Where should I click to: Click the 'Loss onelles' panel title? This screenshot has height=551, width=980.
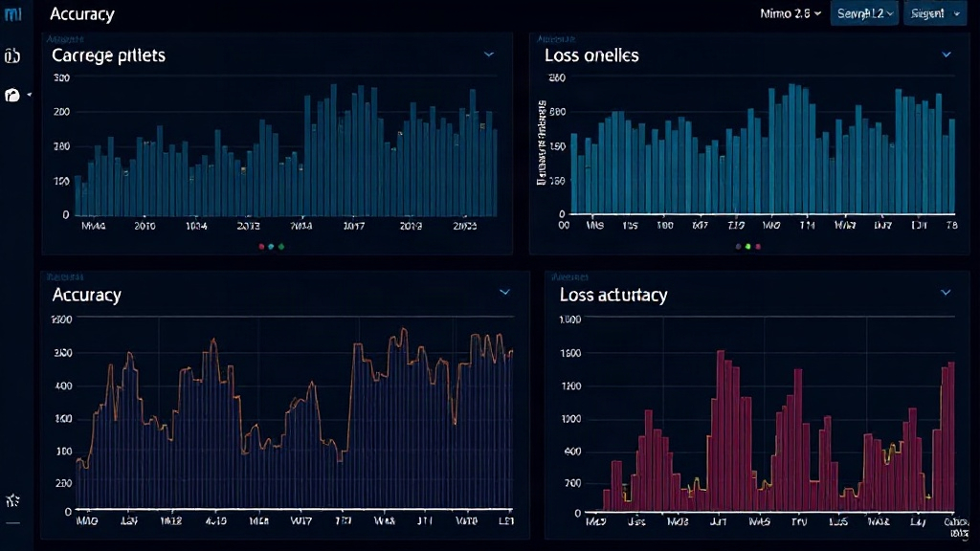[x=591, y=55]
